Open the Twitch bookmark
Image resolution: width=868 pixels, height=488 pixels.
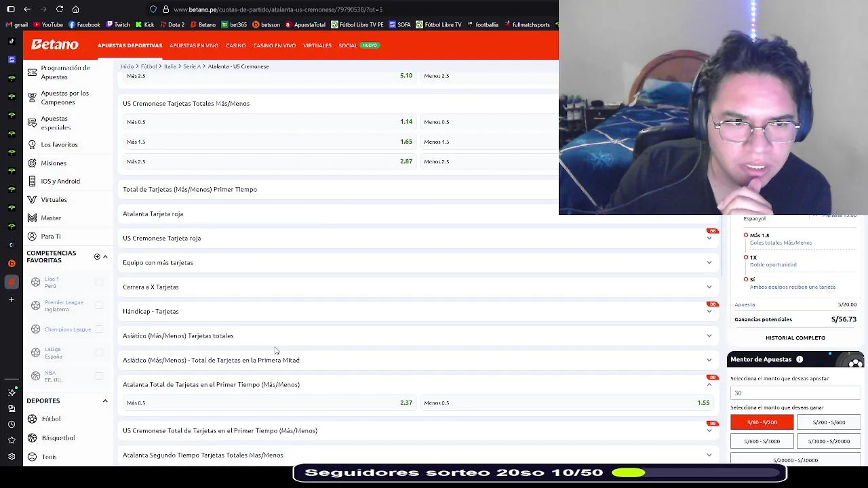coord(117,24)
